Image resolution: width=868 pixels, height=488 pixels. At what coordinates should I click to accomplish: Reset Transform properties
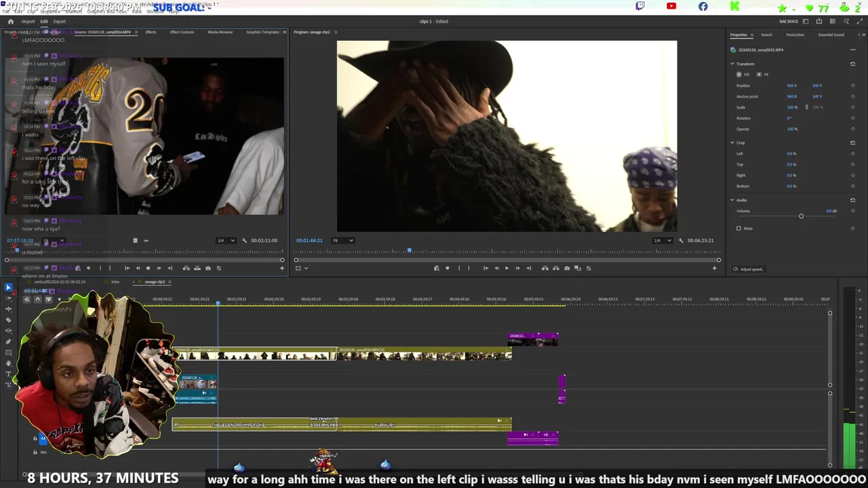852,64
